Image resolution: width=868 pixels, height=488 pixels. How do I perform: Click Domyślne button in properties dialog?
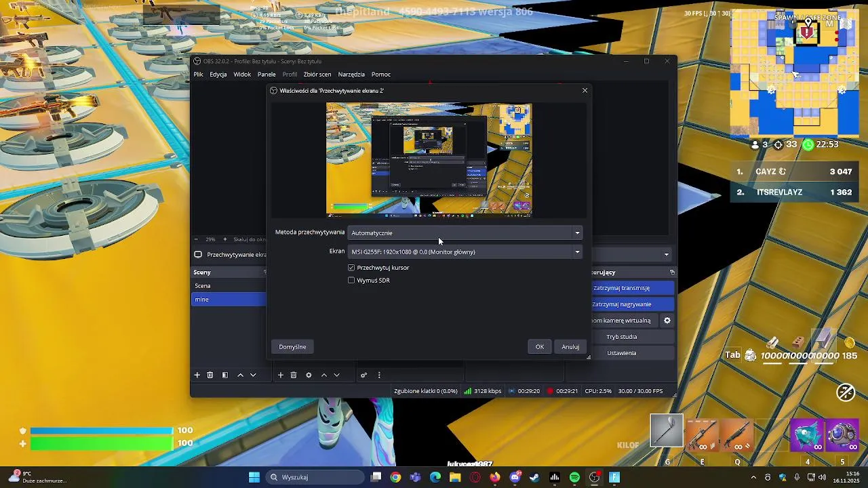[292, 347]
